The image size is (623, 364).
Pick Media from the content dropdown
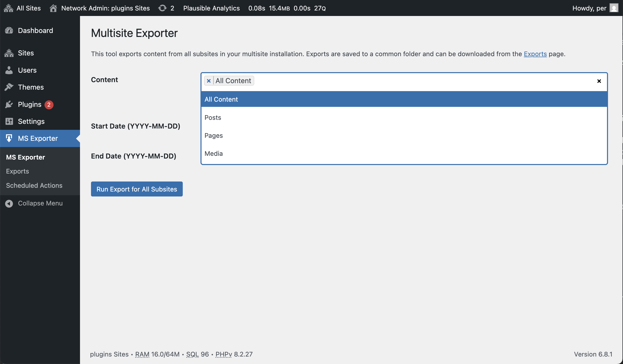213,154
